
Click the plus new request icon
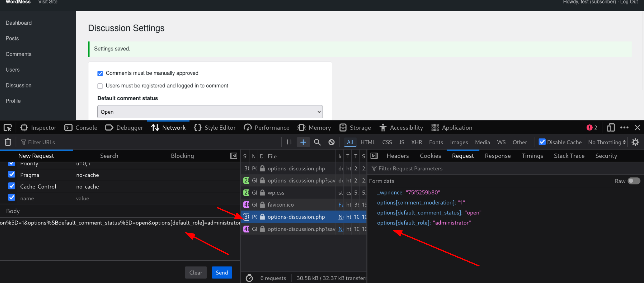pyautogui.click(x=303, y=142)
